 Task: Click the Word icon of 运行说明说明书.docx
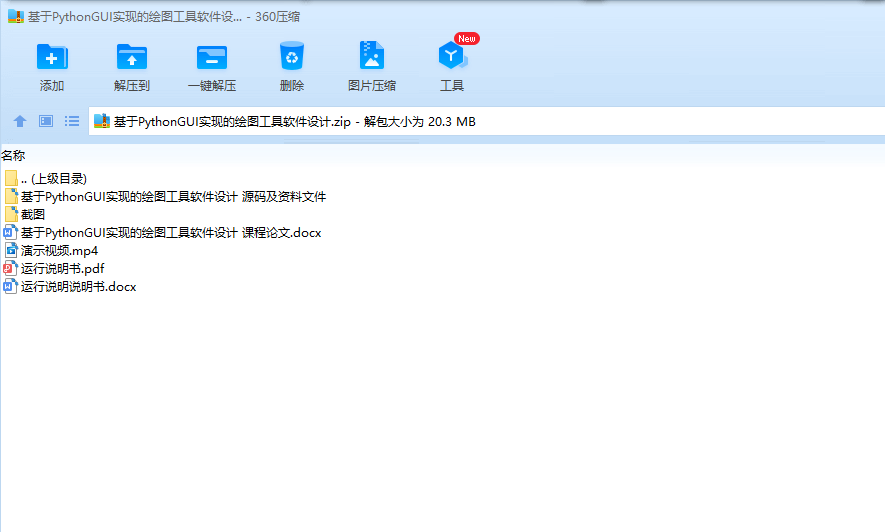[10, 287]
